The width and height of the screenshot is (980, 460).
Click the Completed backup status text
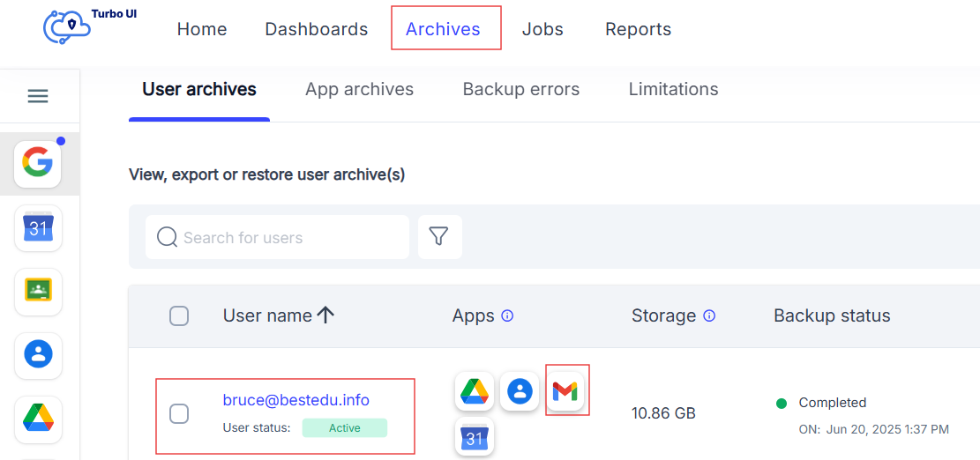point(833,403)
